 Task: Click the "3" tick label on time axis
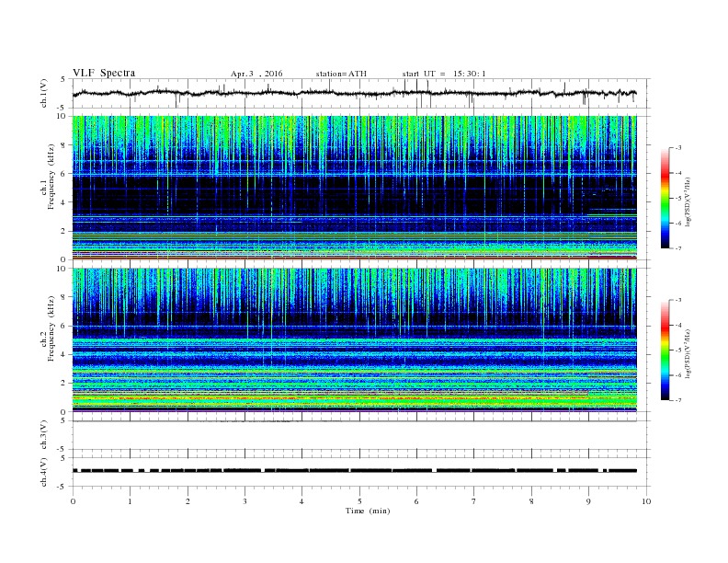pos(245,501)
